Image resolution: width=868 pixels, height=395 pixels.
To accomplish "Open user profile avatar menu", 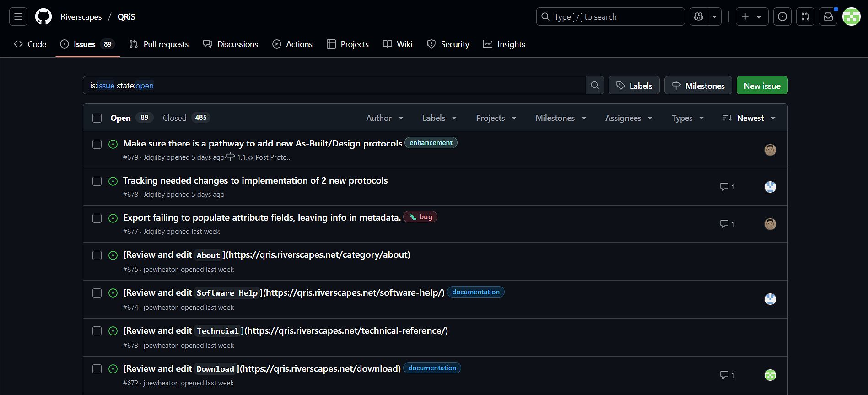I will coord(852,16).
